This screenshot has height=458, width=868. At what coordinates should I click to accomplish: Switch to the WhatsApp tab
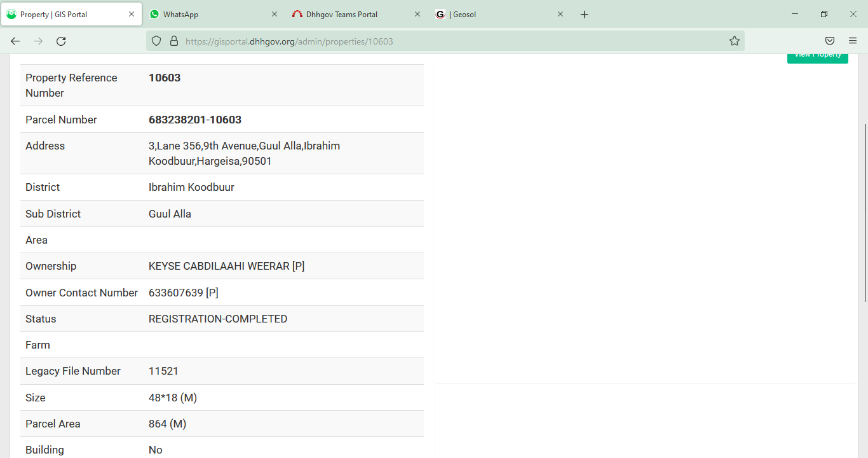pos(214,14)
